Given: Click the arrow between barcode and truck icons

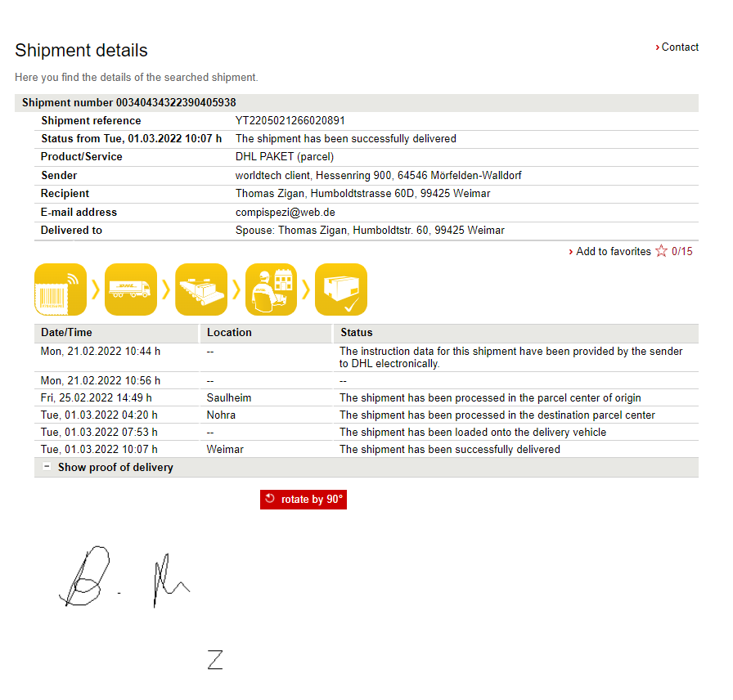Looking at the screenshot, I should (x=96, y=289).
